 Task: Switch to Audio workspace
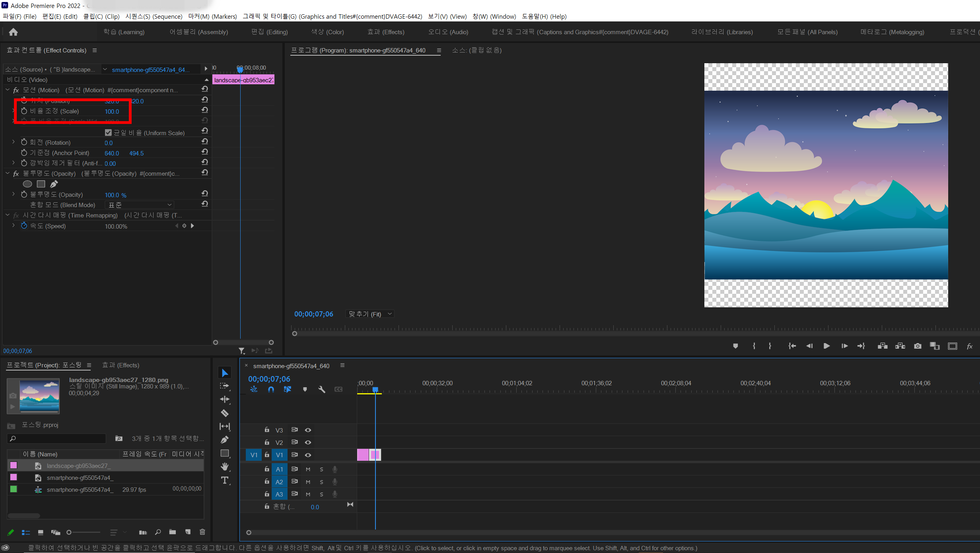pos(448,32)
